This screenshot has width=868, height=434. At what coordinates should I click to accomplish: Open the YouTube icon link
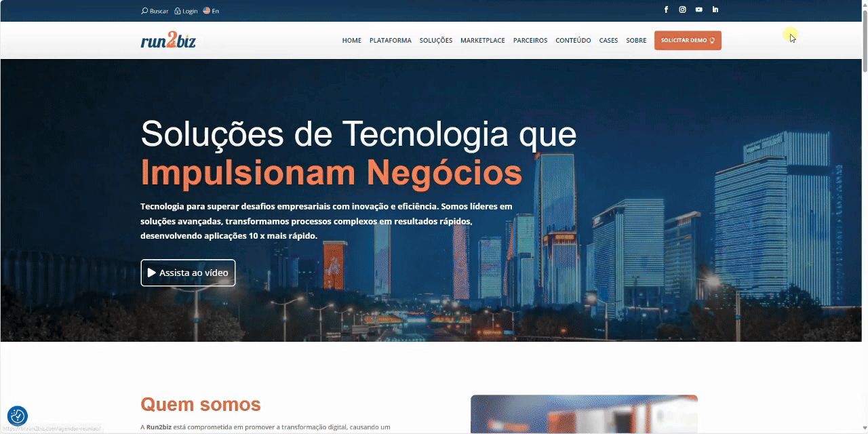point(699,9)
